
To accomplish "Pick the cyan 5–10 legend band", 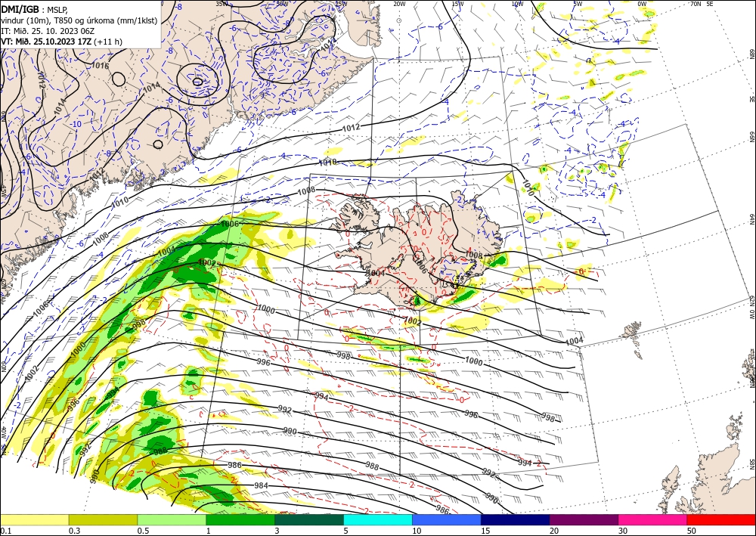I will 378,519.
